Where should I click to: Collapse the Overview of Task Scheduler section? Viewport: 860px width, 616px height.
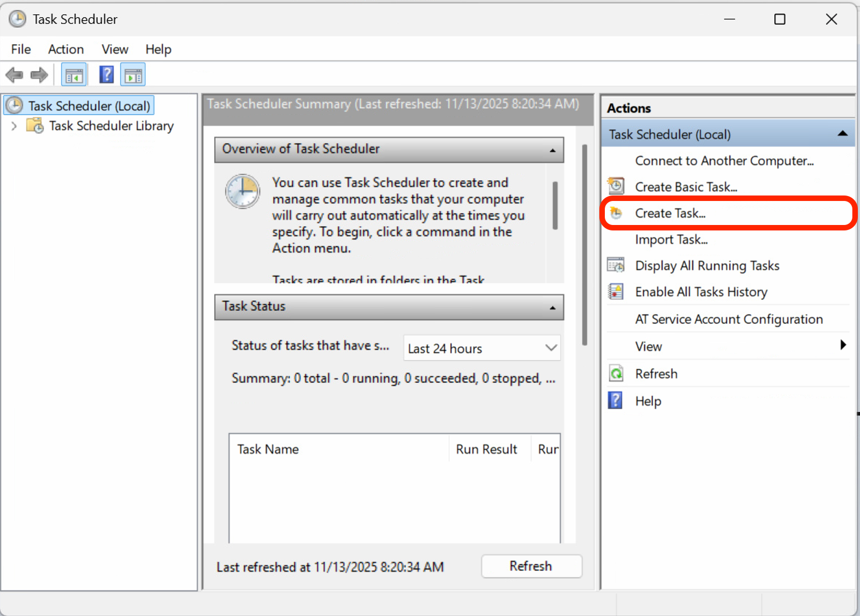click(x=552, y=150)
